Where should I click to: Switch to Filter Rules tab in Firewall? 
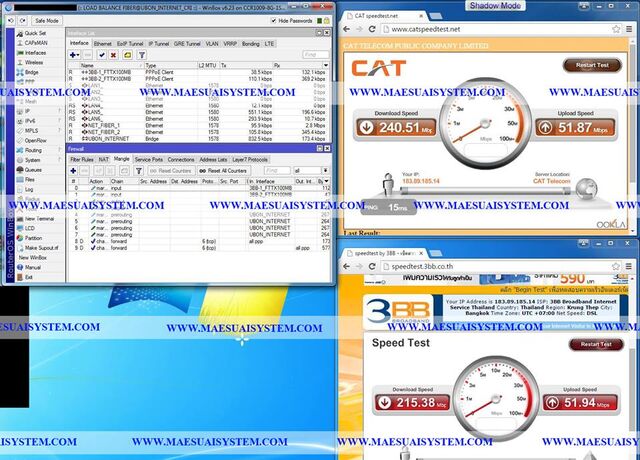(82, 160)
